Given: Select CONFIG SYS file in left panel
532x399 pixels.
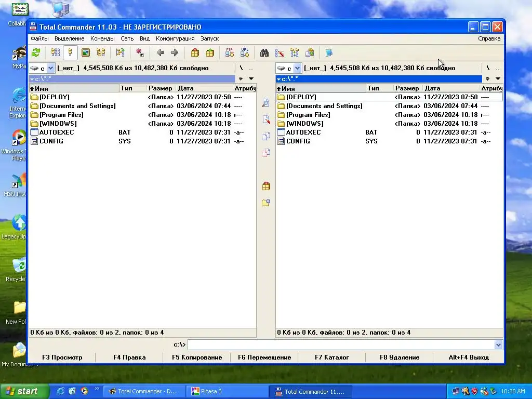Looking at the screenshot, I should point(142,141).
